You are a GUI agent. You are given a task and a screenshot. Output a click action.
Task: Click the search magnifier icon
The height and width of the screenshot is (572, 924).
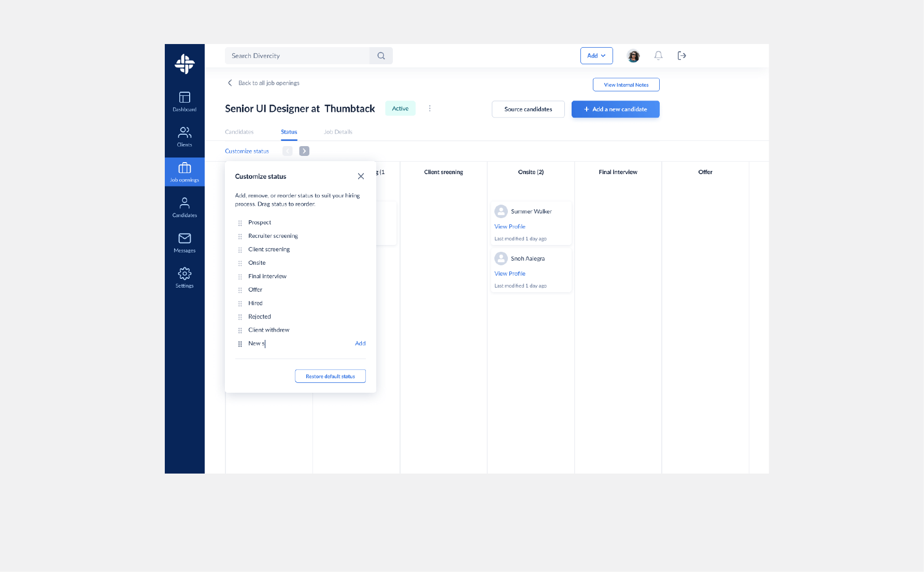point(381,56)
